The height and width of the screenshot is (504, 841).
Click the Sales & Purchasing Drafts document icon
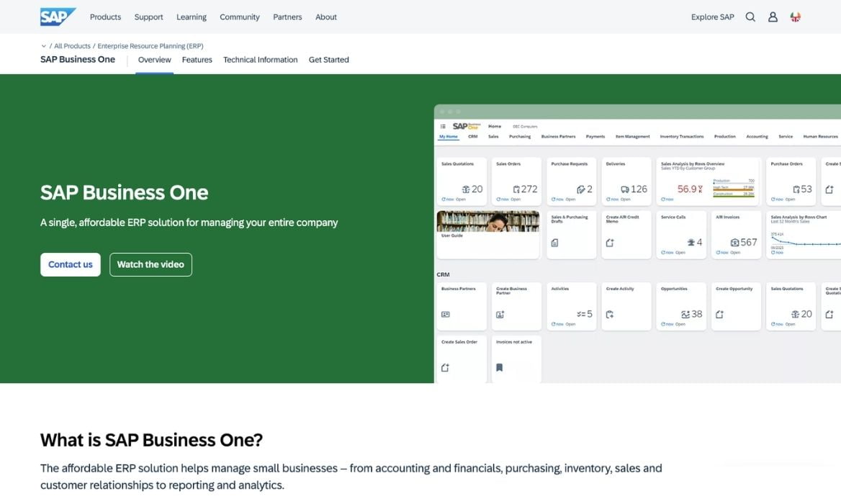pyautogui.click(x=554, y=243)
